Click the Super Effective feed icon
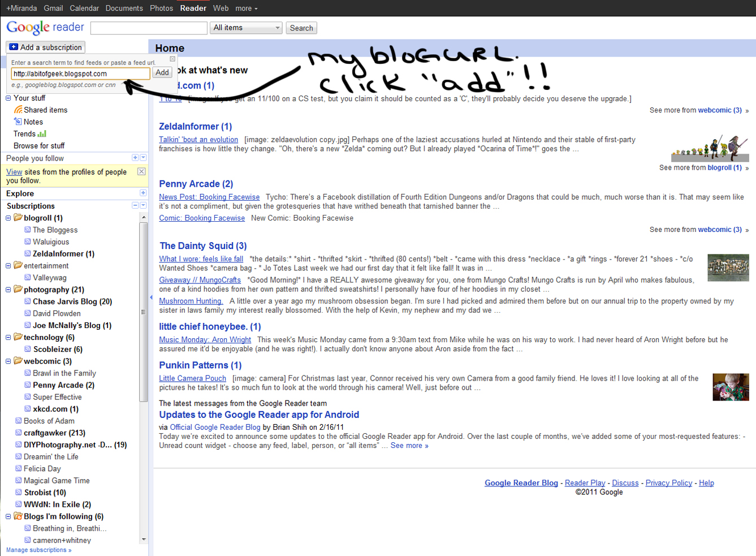Viewport: 756px width, 556px height. (x=28, y=396)
